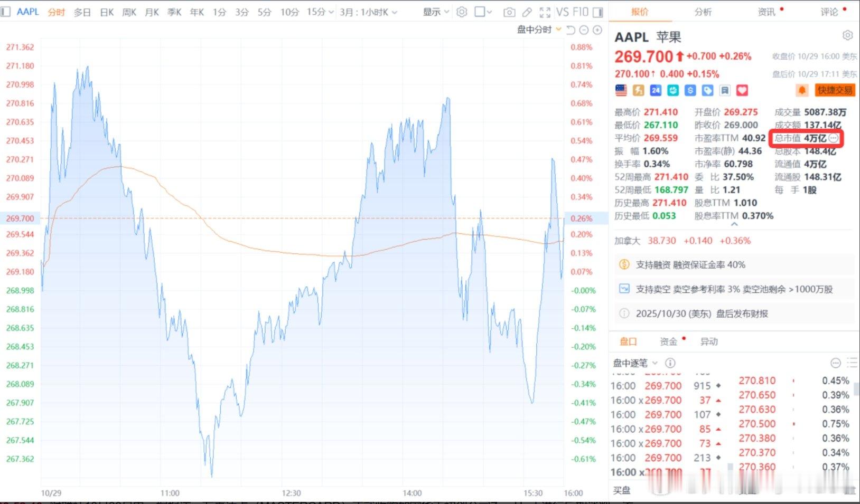Open the 3月:1小时K dropdown

(x=368, y=12)
